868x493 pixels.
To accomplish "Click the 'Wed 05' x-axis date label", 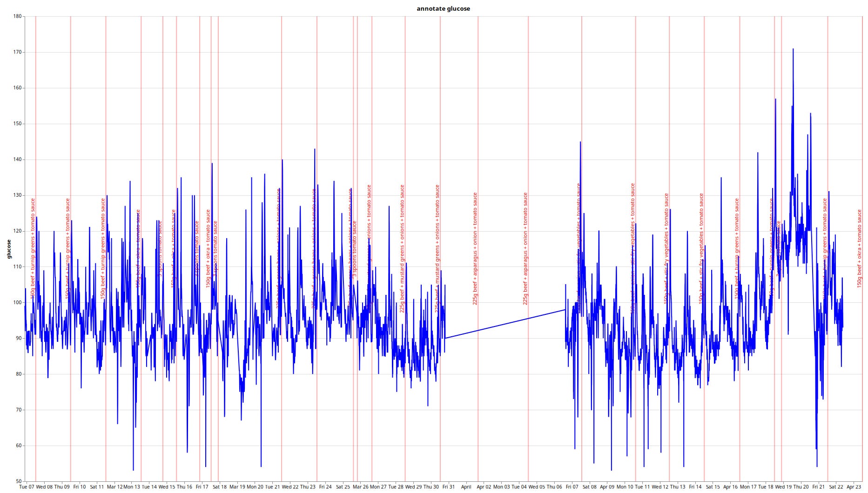I will [537, 487].
